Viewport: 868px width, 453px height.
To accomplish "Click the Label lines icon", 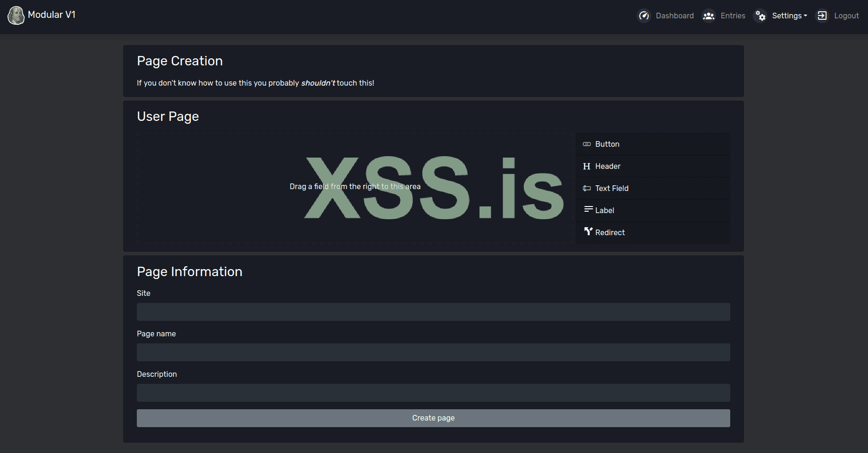I will click(588, 209).
